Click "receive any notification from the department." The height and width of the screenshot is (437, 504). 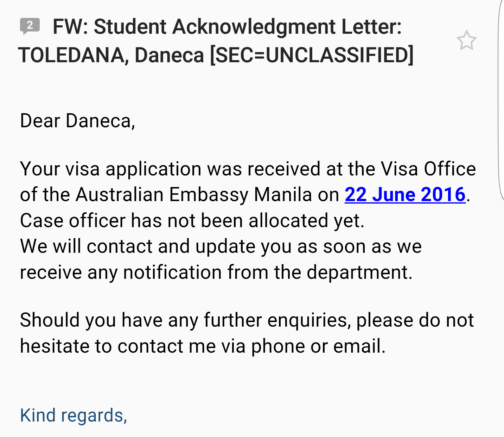tap(216, 272)
